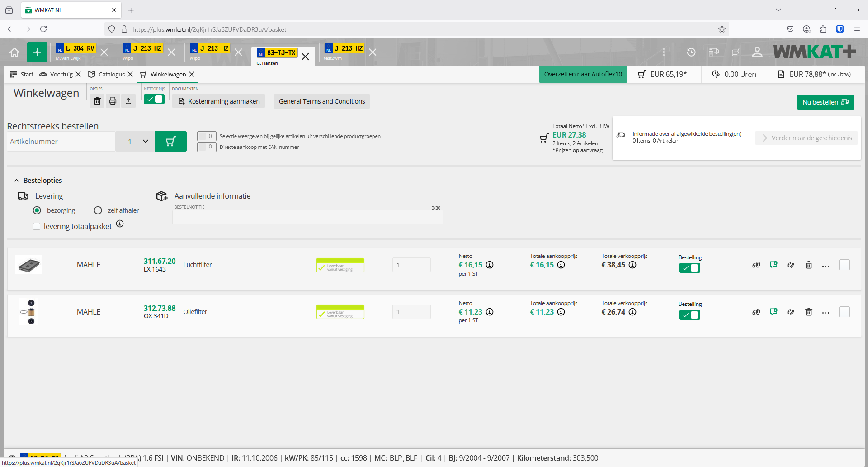Print the shopping cart list
Viewport: 868px width, 467px height.
coord(113,101)
